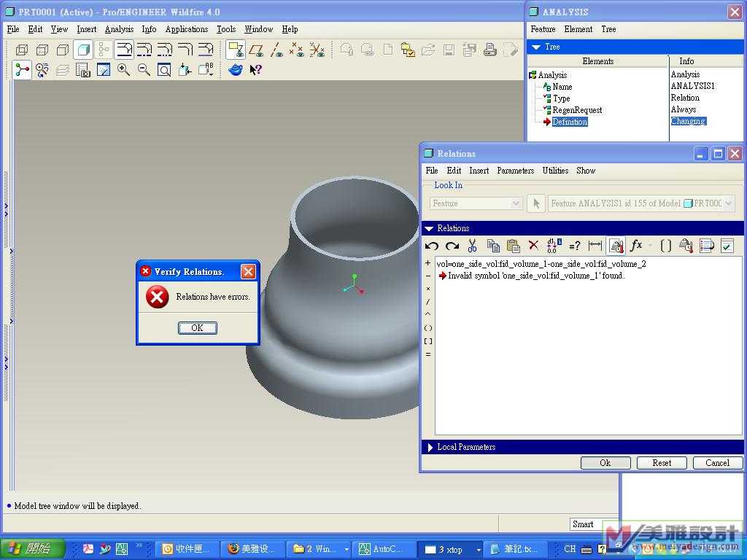Open the Utilities menu in Relations window

click(555, 171)
